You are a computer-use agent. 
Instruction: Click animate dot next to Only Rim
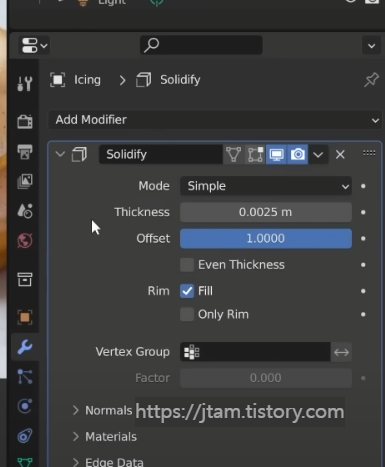(363, 314)
